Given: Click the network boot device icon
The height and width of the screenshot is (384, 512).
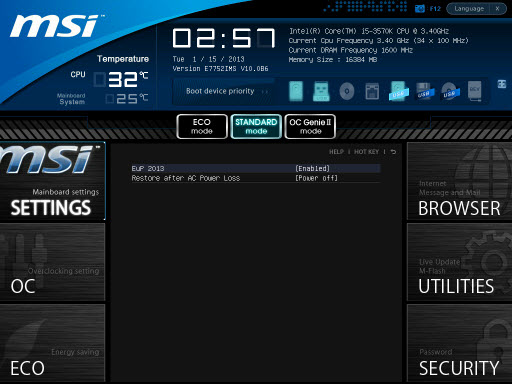Looking at the screenshot, I should pos(372,91).
